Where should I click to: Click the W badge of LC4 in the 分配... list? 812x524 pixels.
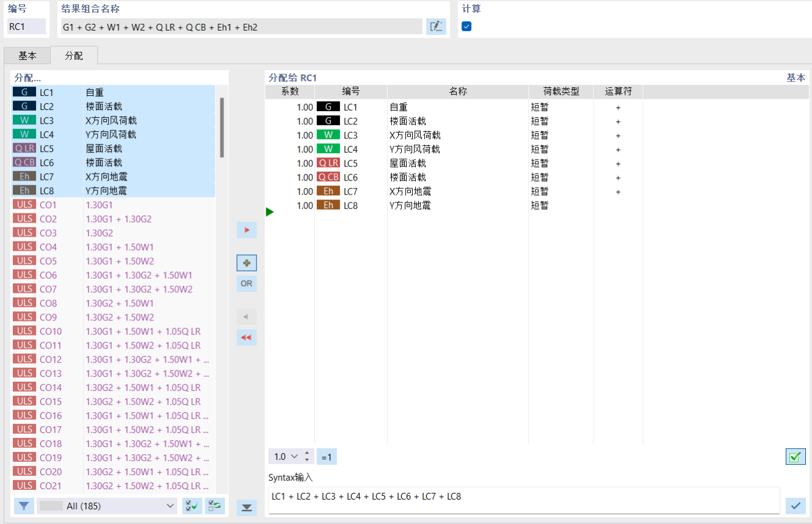(24, 134)
